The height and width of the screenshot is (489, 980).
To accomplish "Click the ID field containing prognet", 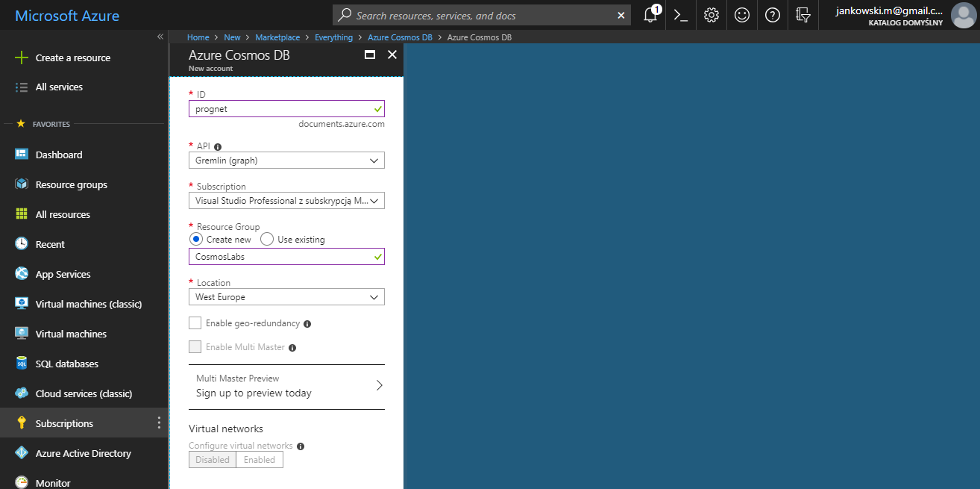I will pos(286,109).
